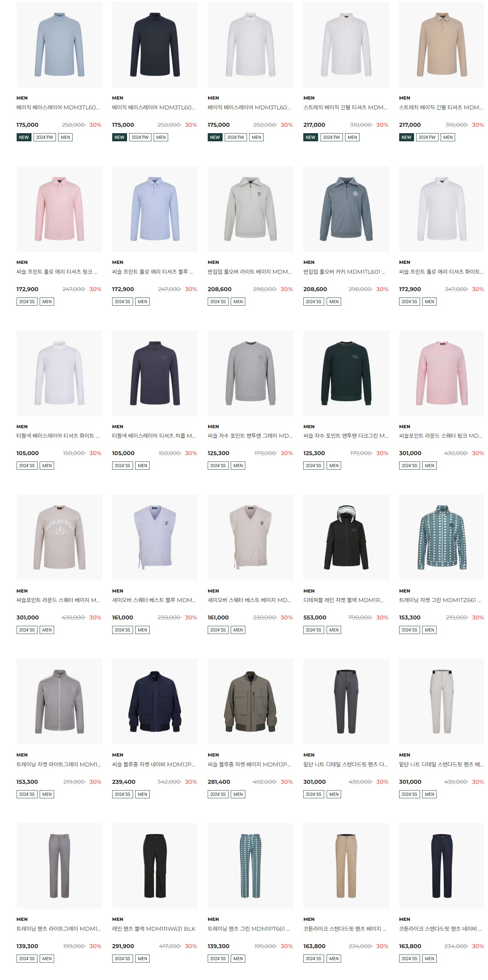Click the 트레이닝 자켓 라이트그레이 product title
Viewport: 488px width, 980px height.
[58, 764]
